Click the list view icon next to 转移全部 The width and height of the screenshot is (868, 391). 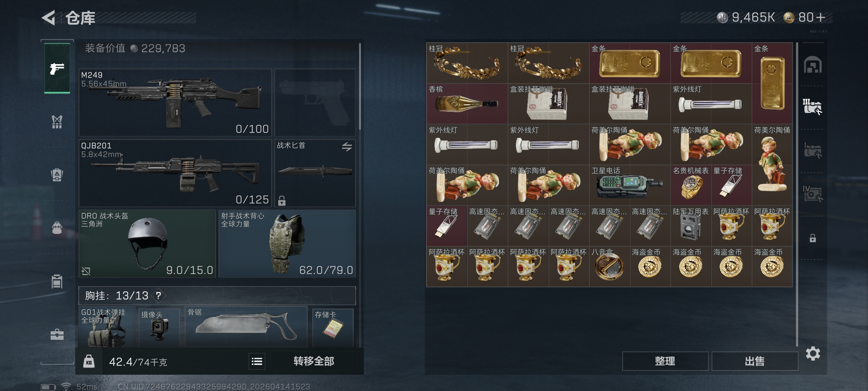pyautogui.click(x=257, y=361)
